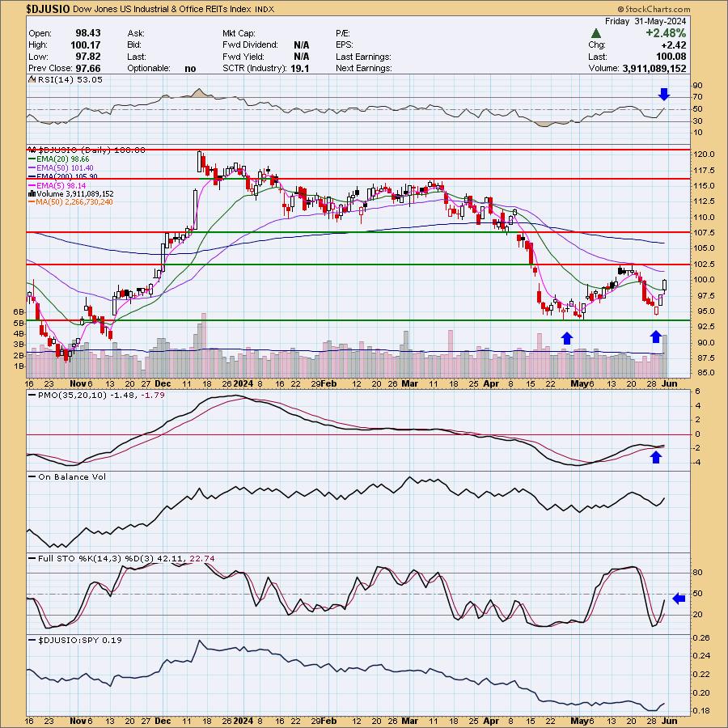Click the Dec date label under price chart
This screenshot has width=728, height=728.
(163, 383)
